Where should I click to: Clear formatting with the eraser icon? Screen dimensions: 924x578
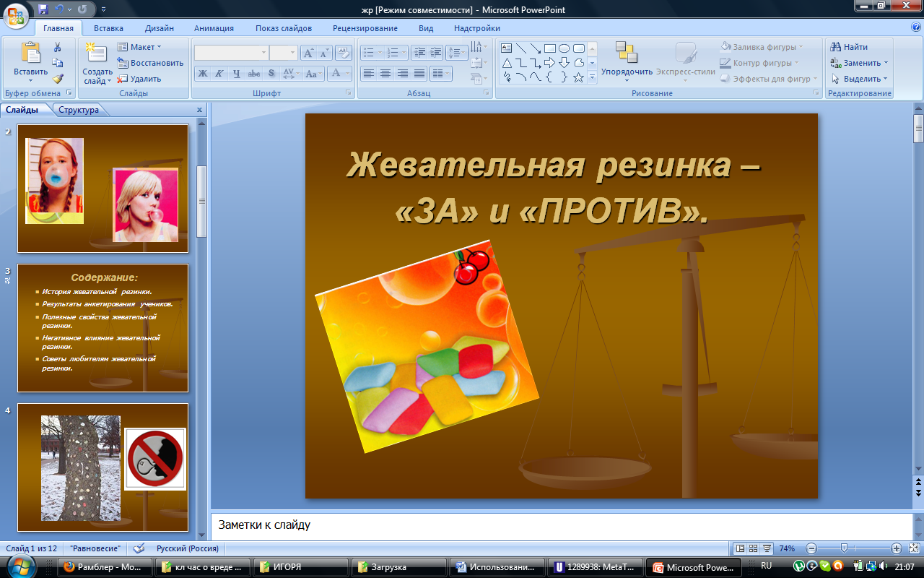coord(344,53)
